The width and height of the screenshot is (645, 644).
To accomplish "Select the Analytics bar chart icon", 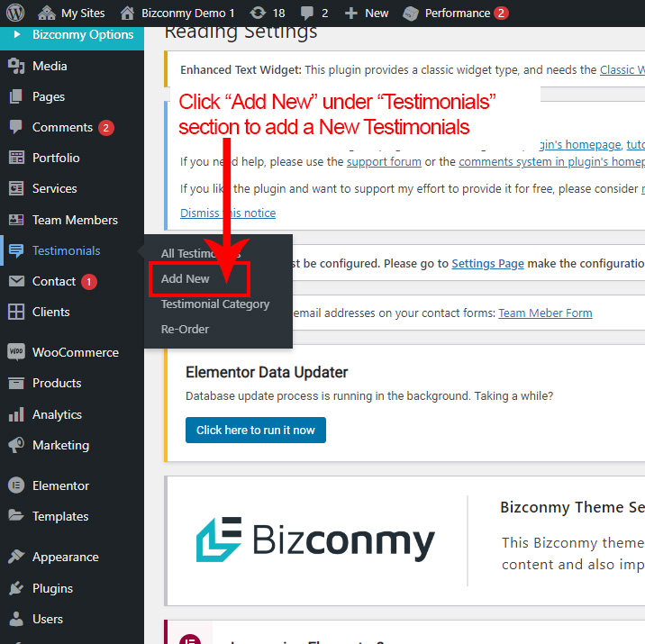I will pos(15,414).
